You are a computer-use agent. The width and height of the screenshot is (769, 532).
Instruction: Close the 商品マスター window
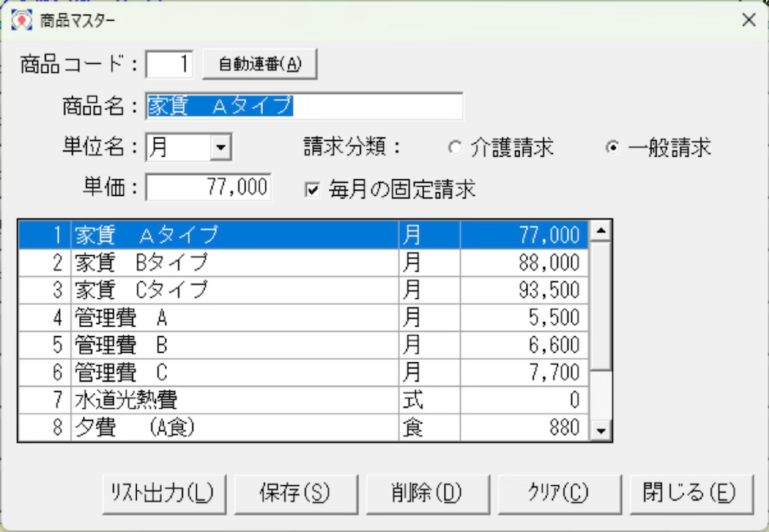coord(748,21)
